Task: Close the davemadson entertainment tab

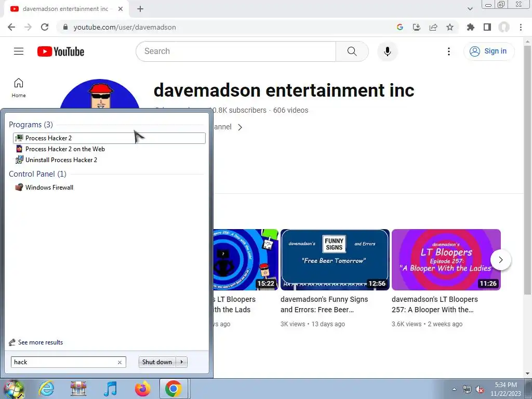Action: tap(121, 9)
